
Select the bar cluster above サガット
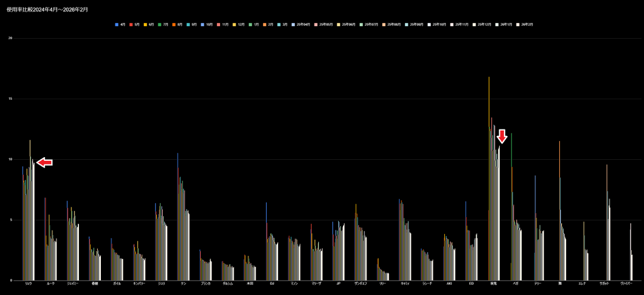(x=608, y=223)
